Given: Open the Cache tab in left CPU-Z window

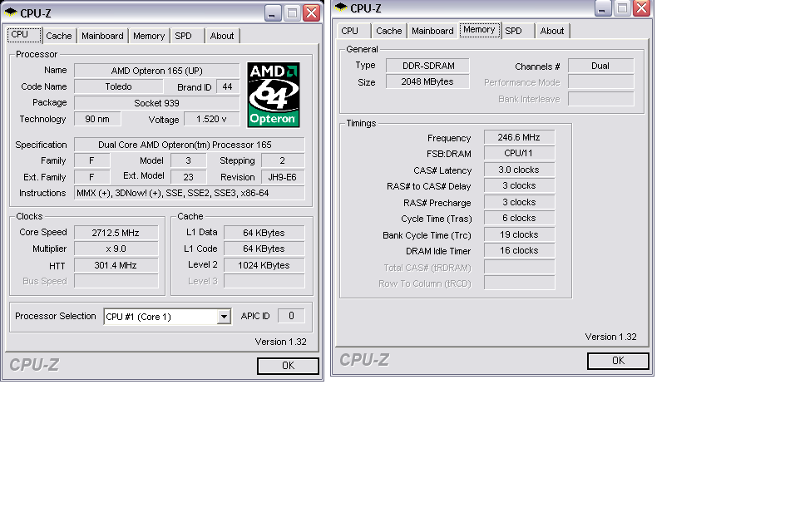Looking at the screenshot, I should coord(59,36).
